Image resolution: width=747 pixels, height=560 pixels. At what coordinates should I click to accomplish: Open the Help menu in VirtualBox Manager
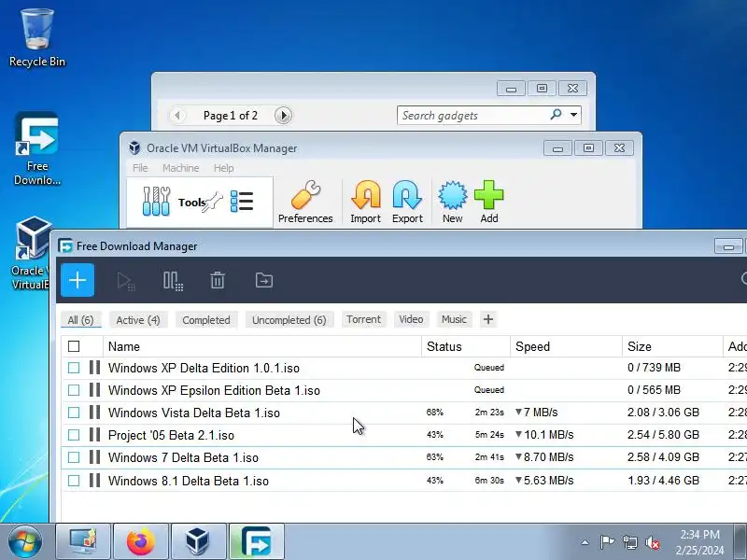[x=223, y=168]
